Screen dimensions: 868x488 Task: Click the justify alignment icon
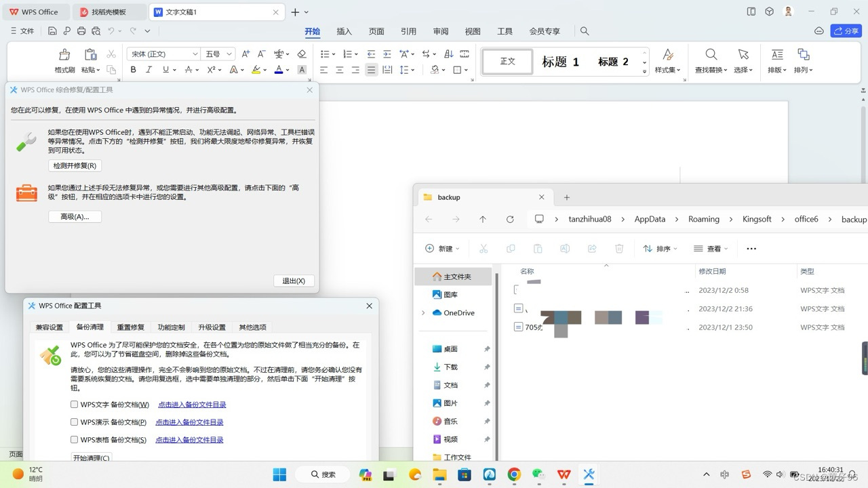point(371,70)
